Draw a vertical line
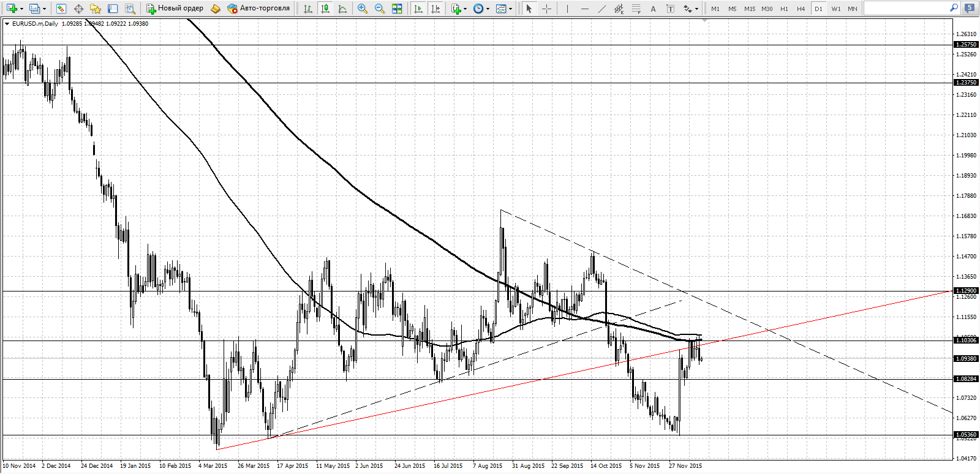The height and width of the screenshot is (474, 980). [567, 9]
